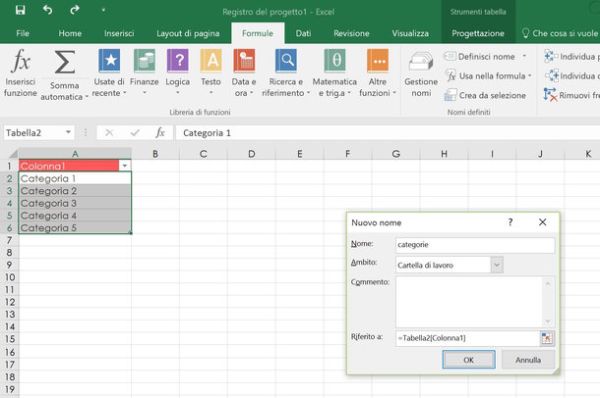
Task: Collapse the Riferito a range selector
Action: pyautogui.click(x=547, y=338)
